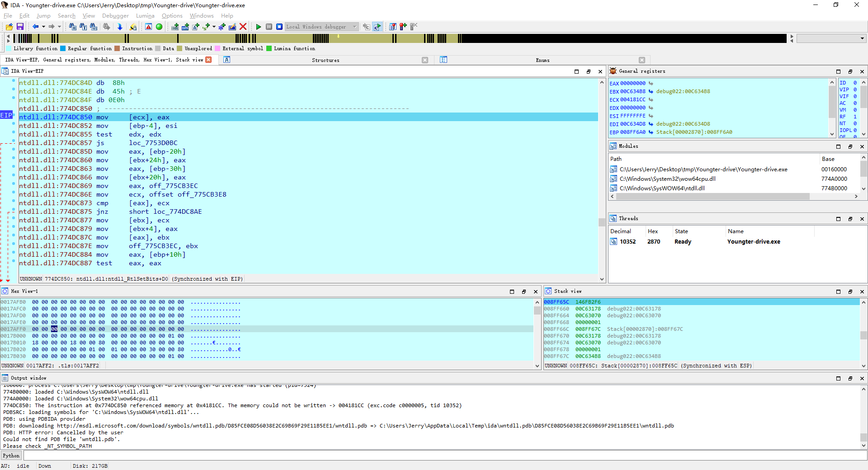
Task: Click the Convert to data icon
Action: 185,27
